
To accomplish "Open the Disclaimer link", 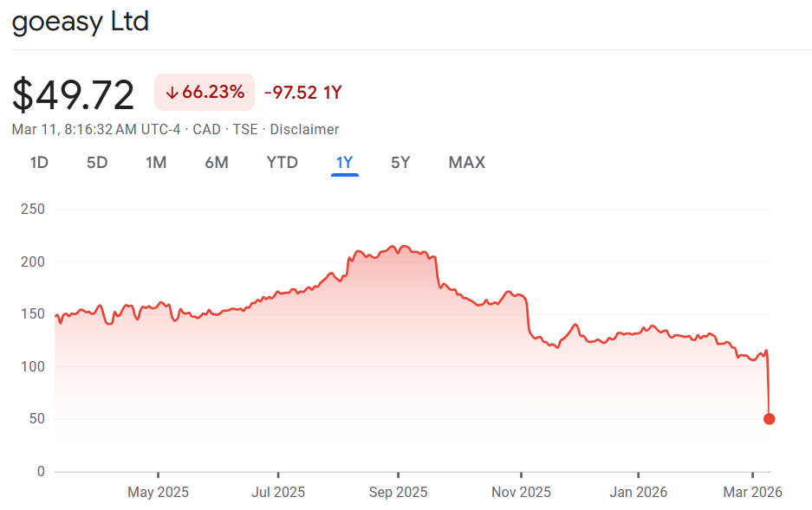I will coord(304,129).
